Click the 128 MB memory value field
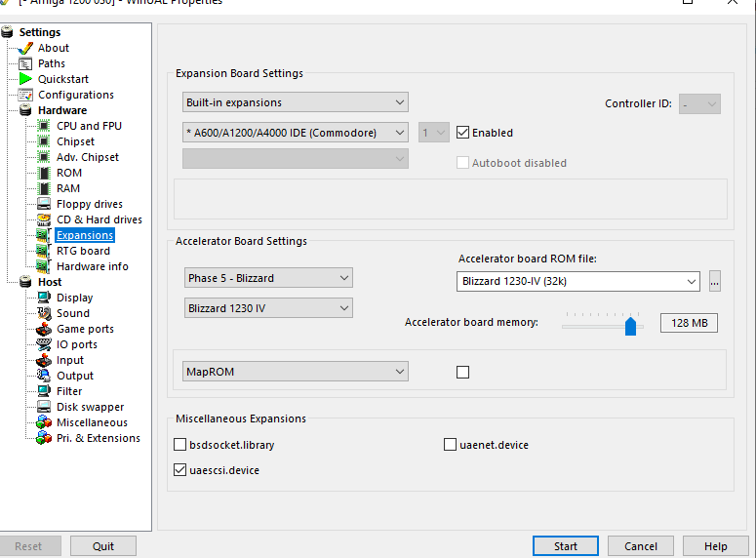The width and height of the screenshot is (756, 558). [x=689, y=323]
